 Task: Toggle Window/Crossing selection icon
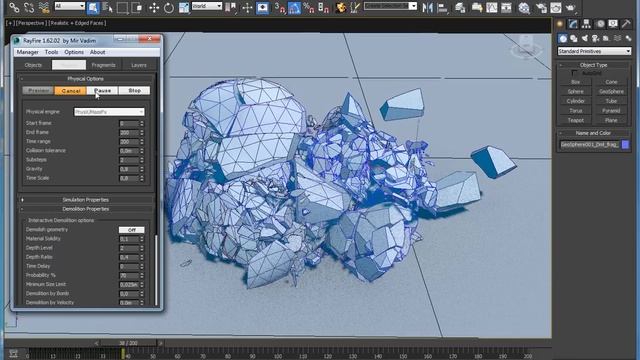tap(136, 7)
